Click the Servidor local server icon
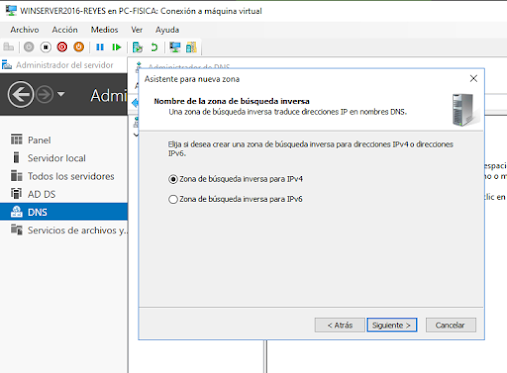Image resolution: width=507 pixels, height=373 pixels. pos(16,157)
